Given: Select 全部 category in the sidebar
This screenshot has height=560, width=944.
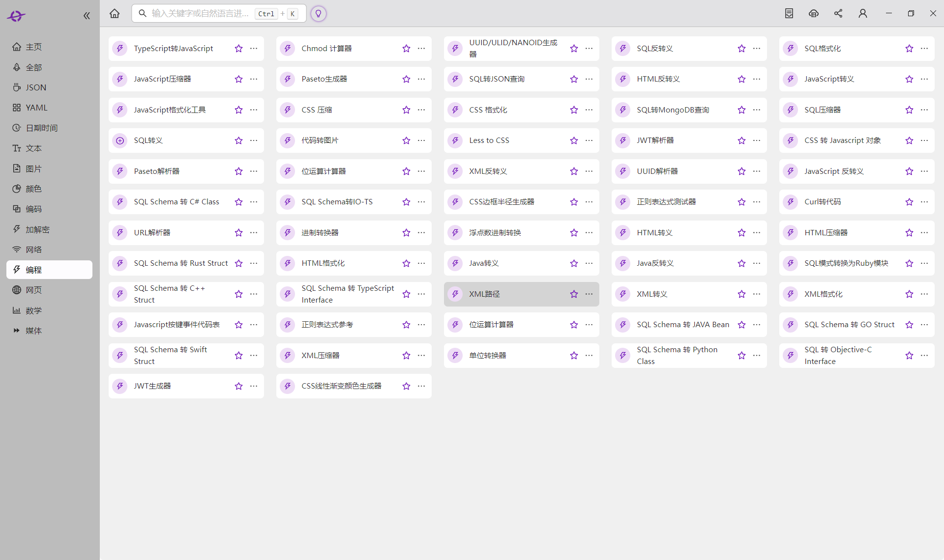Looking at the screenshot, I should point(49,67).
